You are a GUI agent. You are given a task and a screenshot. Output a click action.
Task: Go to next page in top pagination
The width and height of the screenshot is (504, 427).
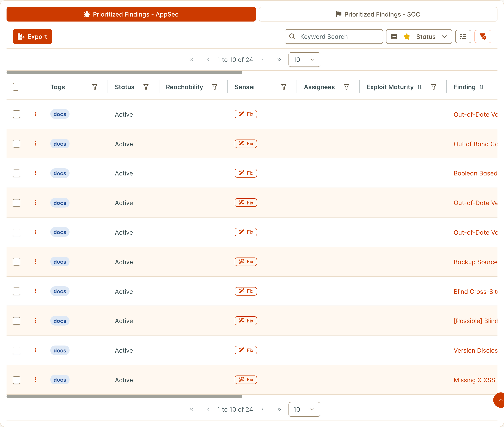click(262, 60)
